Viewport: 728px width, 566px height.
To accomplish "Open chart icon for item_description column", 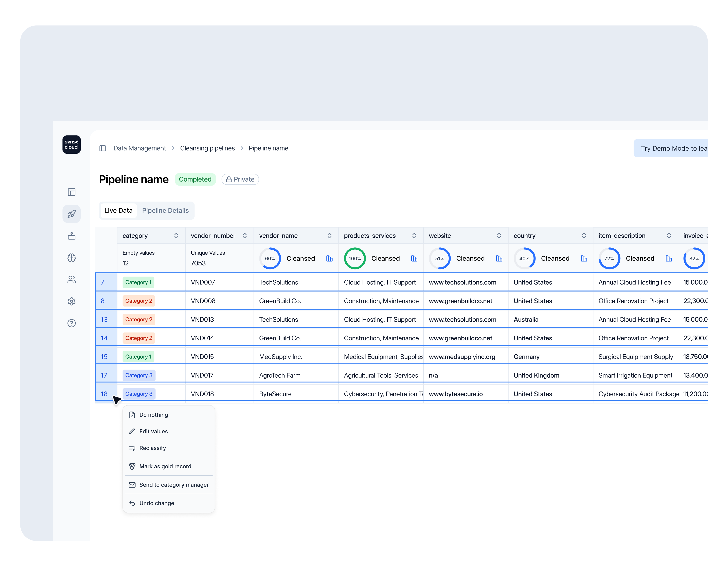I will [x=669, y=259].
